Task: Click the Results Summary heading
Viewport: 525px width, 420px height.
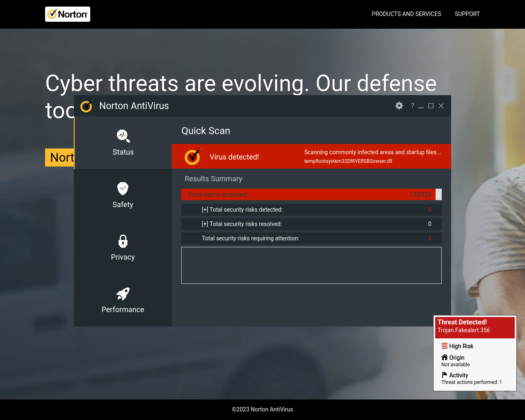Action: (213, 179)
